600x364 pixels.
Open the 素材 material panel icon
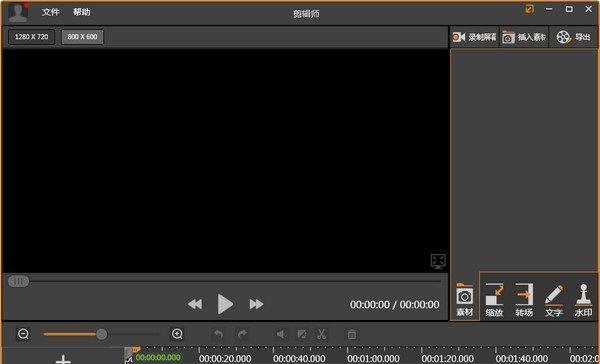465,300
